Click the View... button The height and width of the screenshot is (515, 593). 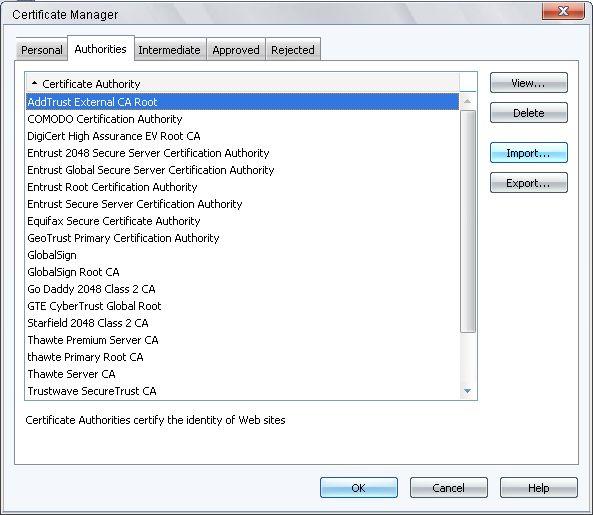click(529, 83)
